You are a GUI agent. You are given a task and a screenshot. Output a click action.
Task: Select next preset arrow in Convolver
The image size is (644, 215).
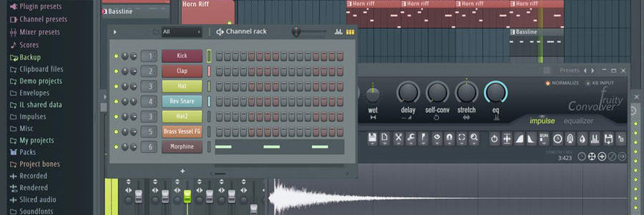[x=592, y=70]
